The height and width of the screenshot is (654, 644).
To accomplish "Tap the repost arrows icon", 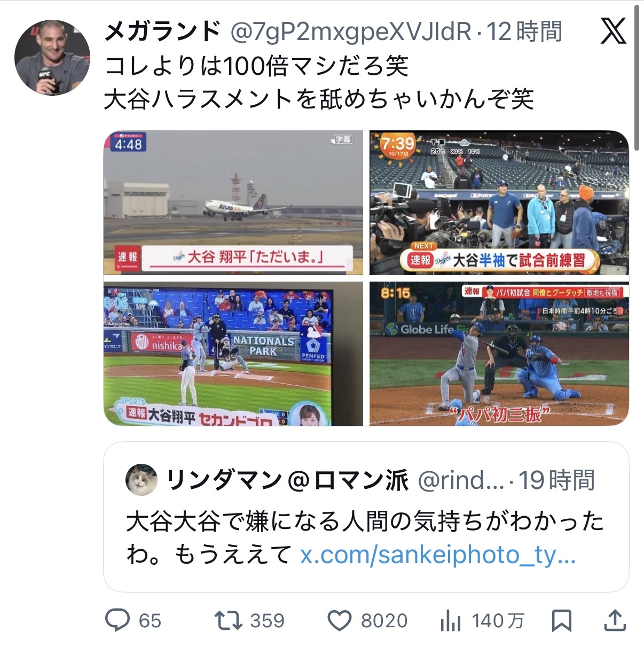I will click(228, 620).
